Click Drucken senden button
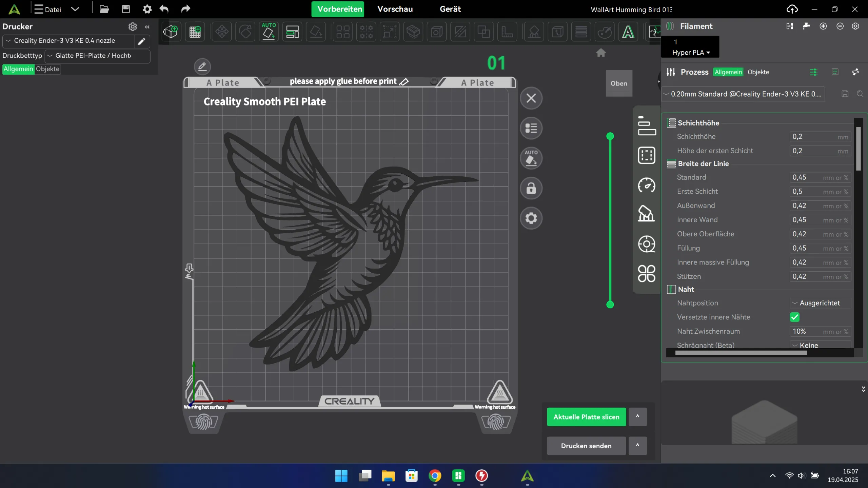The height and width of the screenshot is (488, 868). point(586,446)
